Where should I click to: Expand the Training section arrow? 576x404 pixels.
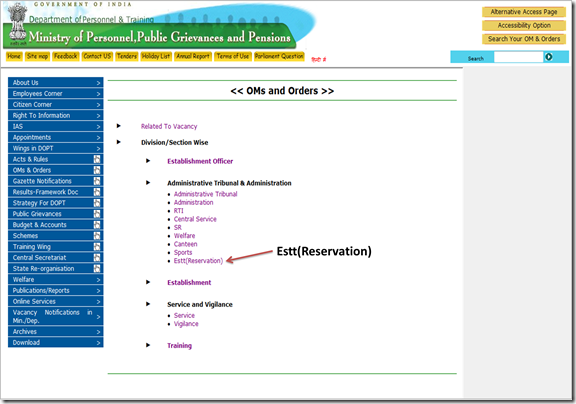148,345
